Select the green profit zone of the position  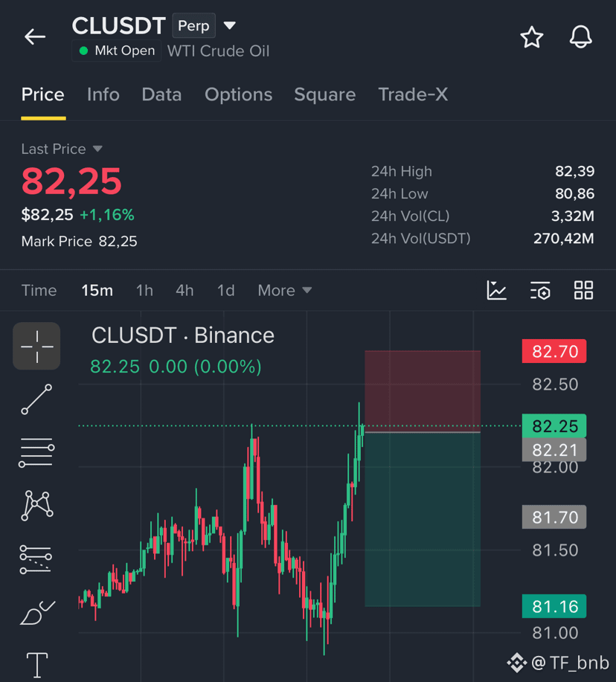(423, 519)
